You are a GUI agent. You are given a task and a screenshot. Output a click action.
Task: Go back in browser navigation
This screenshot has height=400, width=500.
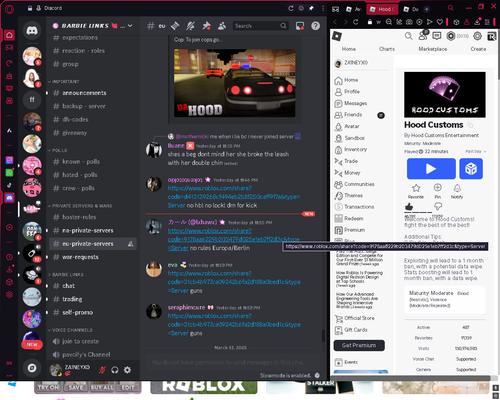pos(335,22)
